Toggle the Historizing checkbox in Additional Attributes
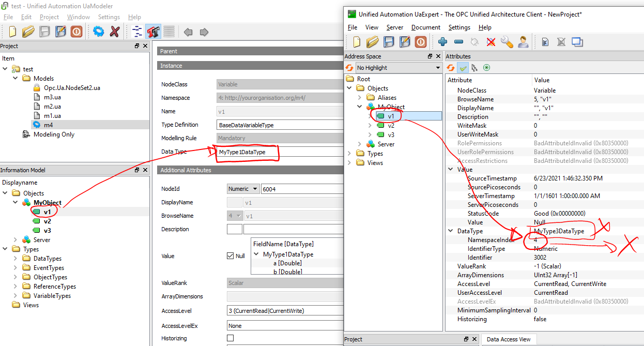 click(229, 338)
